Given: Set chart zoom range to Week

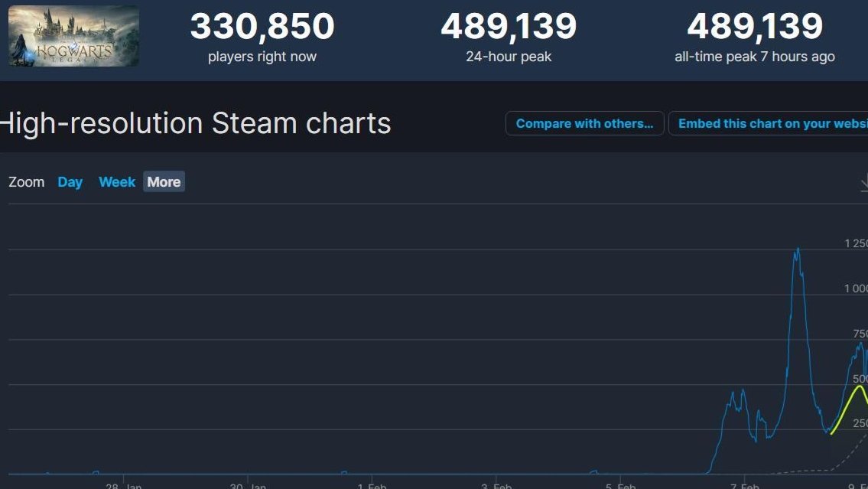Looking at the screenshot, I should (116, 181).
